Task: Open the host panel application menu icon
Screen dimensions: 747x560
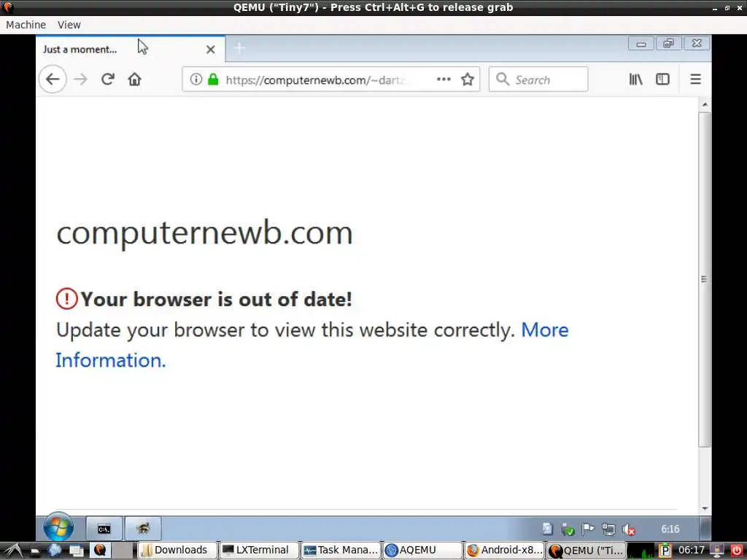Action: point(12,551)
